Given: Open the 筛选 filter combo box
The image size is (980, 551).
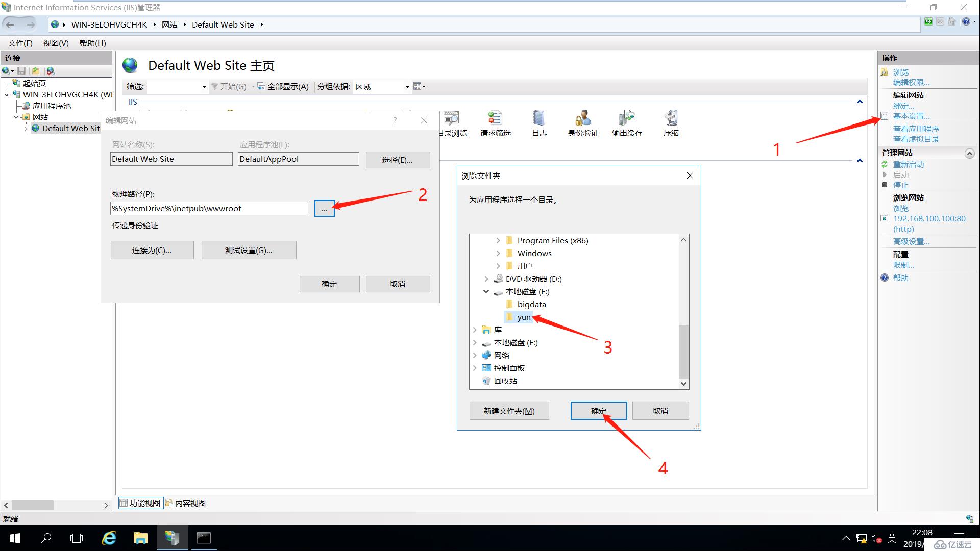Looking at the screenshot, I should coord(177,87).
